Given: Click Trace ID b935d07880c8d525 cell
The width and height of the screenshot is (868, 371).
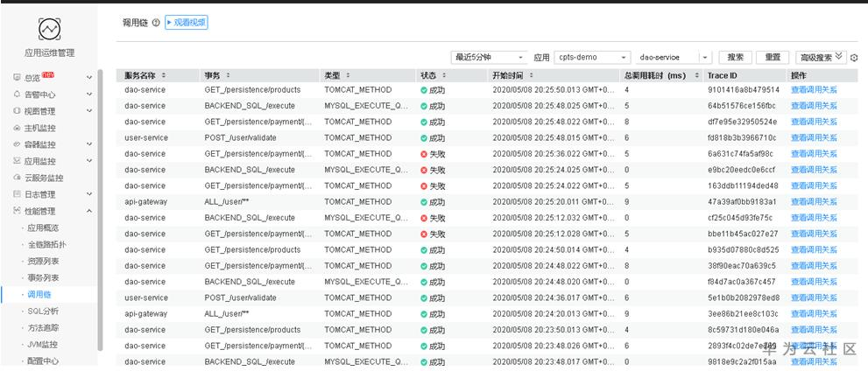Looking at the screenshot, I should click(x=744, y=250).
